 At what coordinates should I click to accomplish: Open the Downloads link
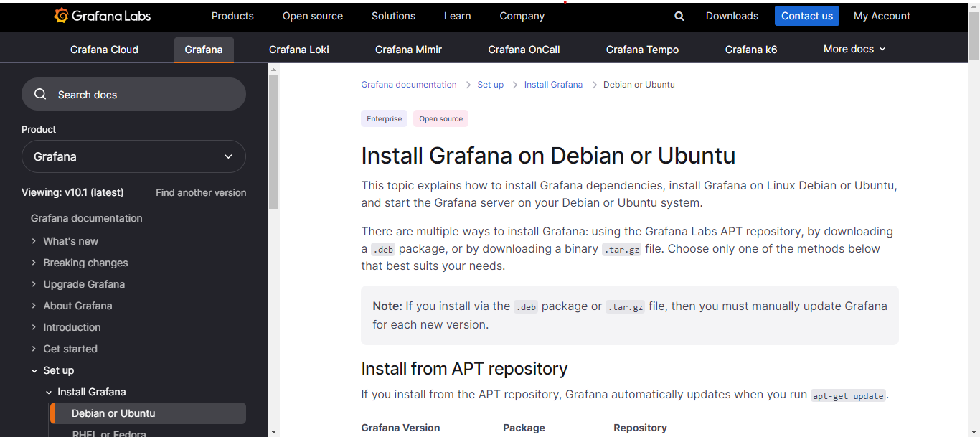coord(732,16)
